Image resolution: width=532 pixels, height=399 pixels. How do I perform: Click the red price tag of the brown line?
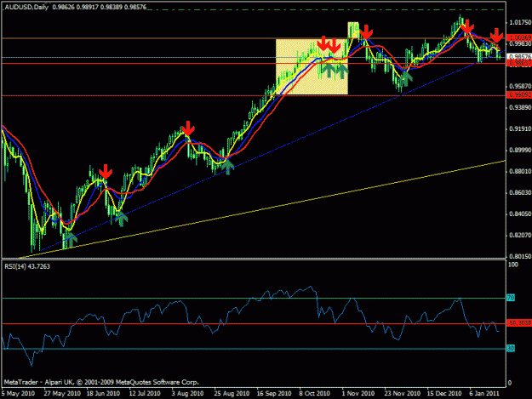(519, 37)
